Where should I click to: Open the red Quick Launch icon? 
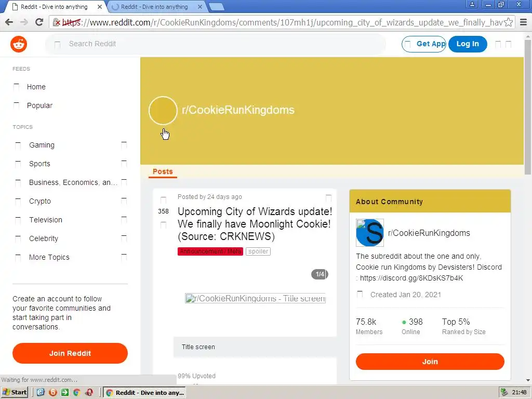[x=89, y=393]
